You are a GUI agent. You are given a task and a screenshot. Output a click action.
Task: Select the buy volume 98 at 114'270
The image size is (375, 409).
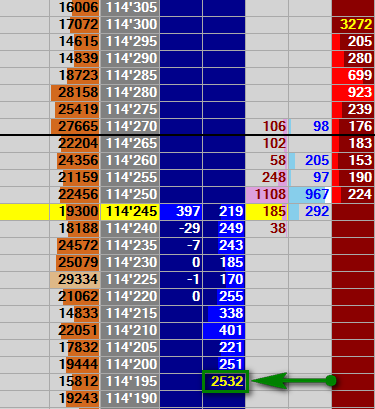point(310,126)
